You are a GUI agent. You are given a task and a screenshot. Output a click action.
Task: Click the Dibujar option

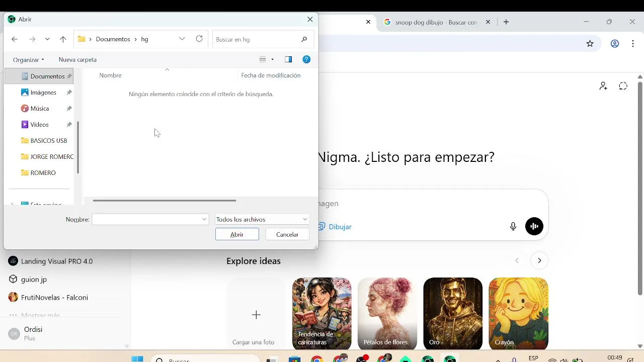(x=335, y=227)
